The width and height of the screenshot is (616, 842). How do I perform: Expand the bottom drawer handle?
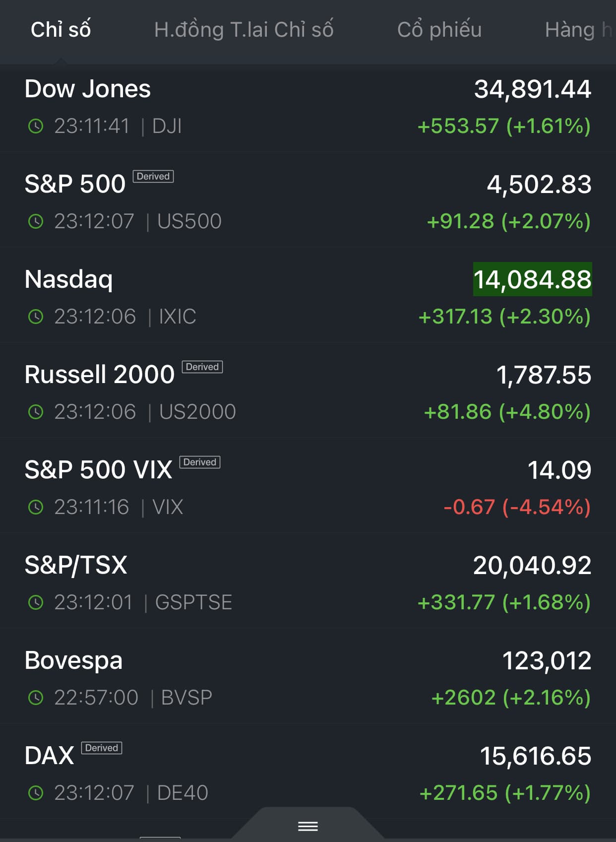click(x=308, y=826)
